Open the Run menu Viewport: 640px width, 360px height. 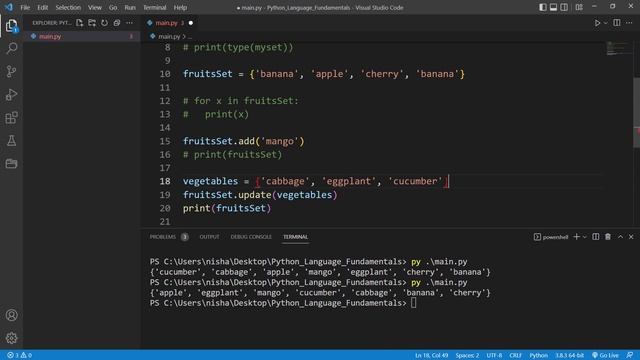click(x=130, y=7)
